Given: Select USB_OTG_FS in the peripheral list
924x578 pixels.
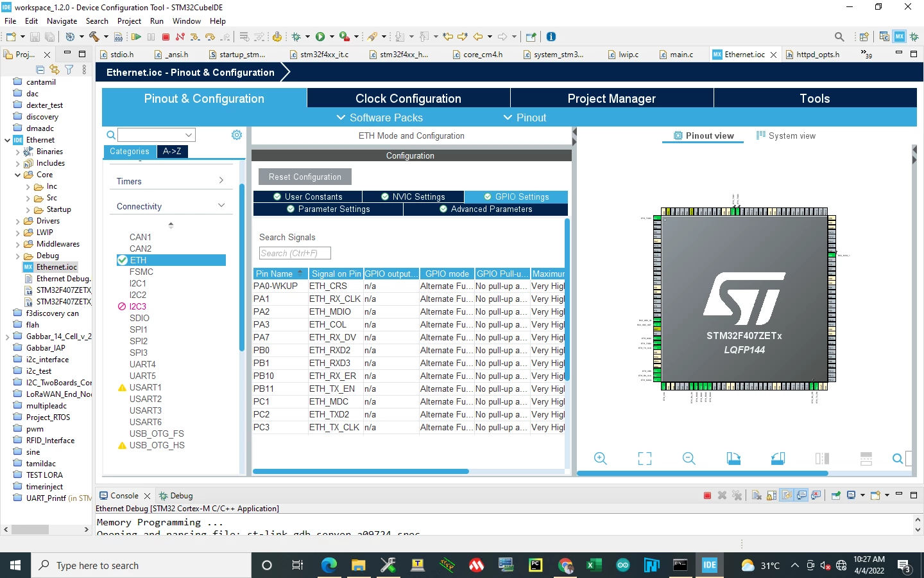Looking at the screenshot, I should (x=157, y=433).
